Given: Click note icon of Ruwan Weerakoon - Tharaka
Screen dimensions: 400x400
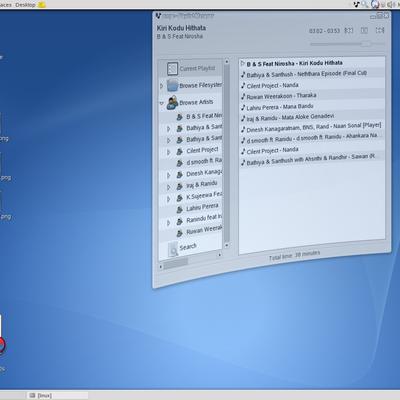Looking at the screenshot, I should point(243,97).
